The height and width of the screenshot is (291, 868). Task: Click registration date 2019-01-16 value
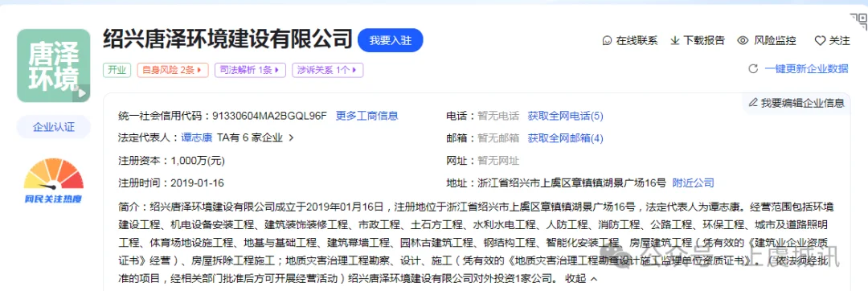197,182
